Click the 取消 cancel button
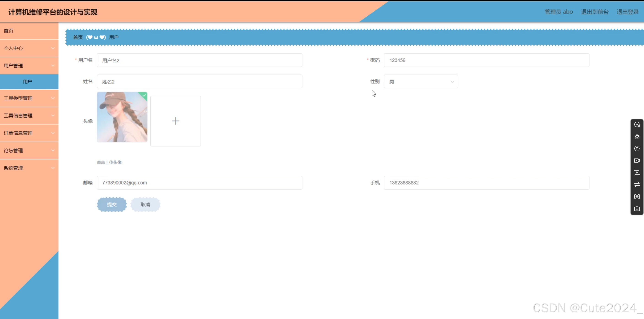Viewport: 644px width, 319px height. 145,204
